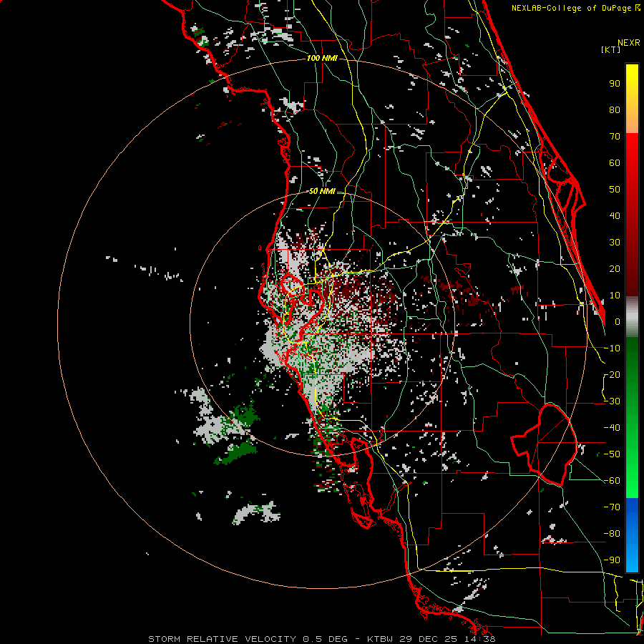Image resolution: width=644 pixels, height=644 pixels.
Task: Click the -30 scale value
Action: (612, 401)
